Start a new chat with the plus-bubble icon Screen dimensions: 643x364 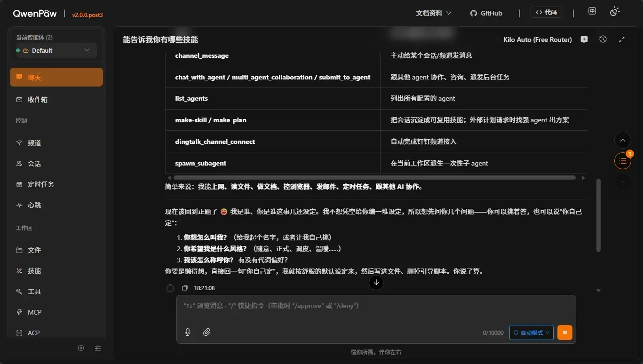pos(584,40)
